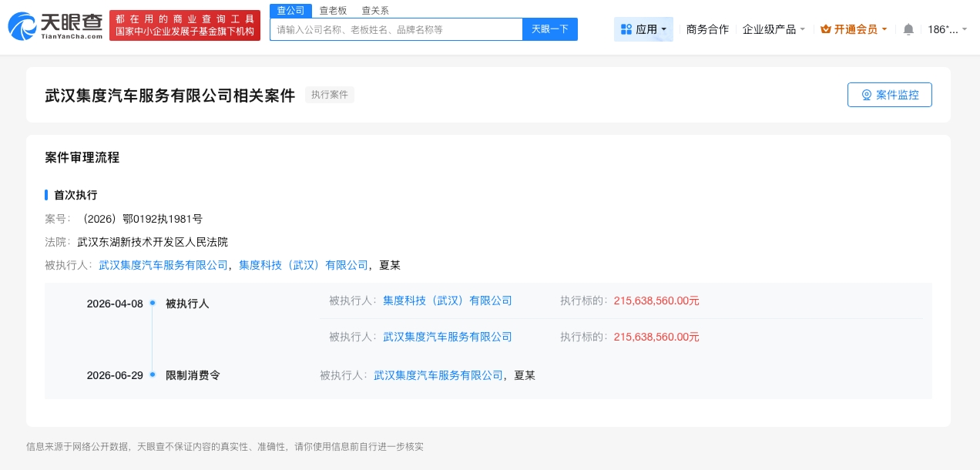This screenshot has width=980, height=470.
Task: Open 集度科技（武汉）有限公司 link in timeline row
Action: point(448,300)
